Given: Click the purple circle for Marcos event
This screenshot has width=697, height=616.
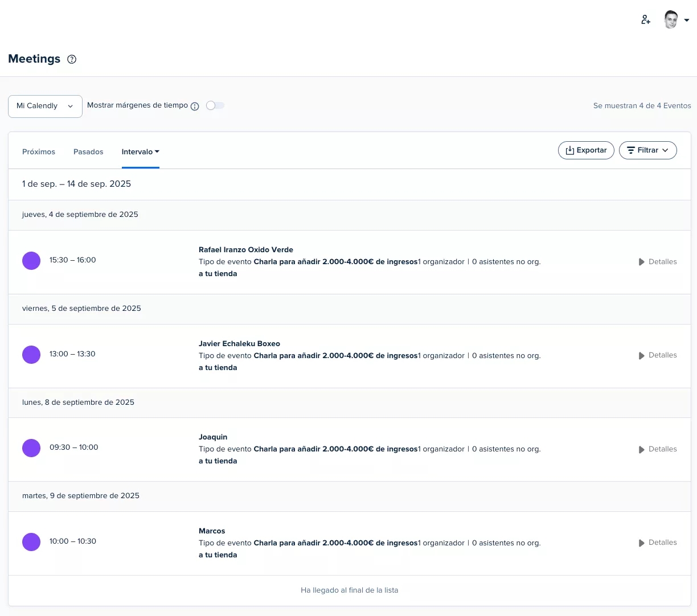Looking at the screenshot, I should point(31,542).
